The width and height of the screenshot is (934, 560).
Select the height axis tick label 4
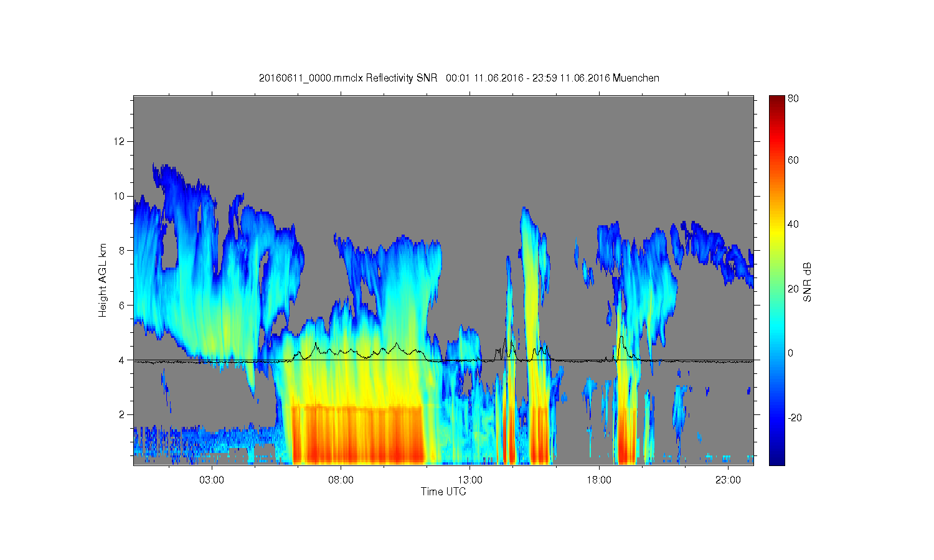(x=123, y=360)
